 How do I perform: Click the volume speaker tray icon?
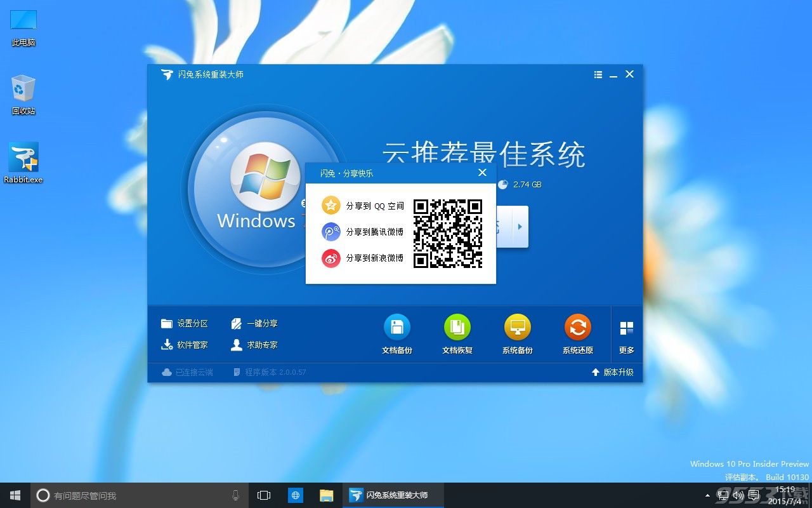pos(739,495)
